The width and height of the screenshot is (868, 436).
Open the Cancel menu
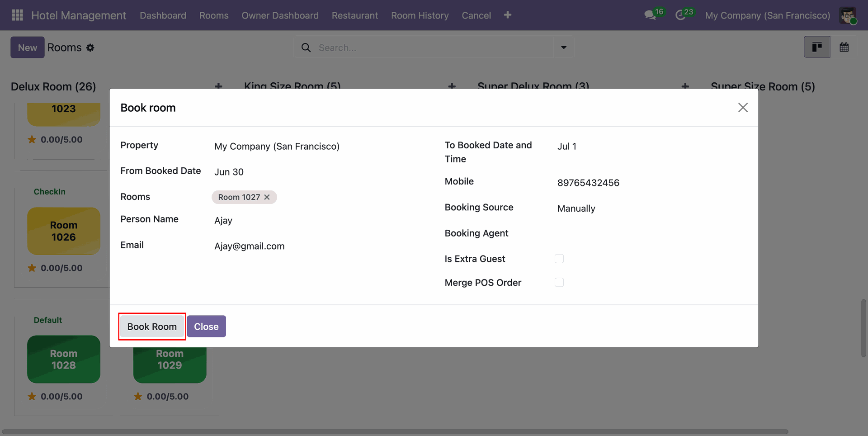(x=476, y=15)
